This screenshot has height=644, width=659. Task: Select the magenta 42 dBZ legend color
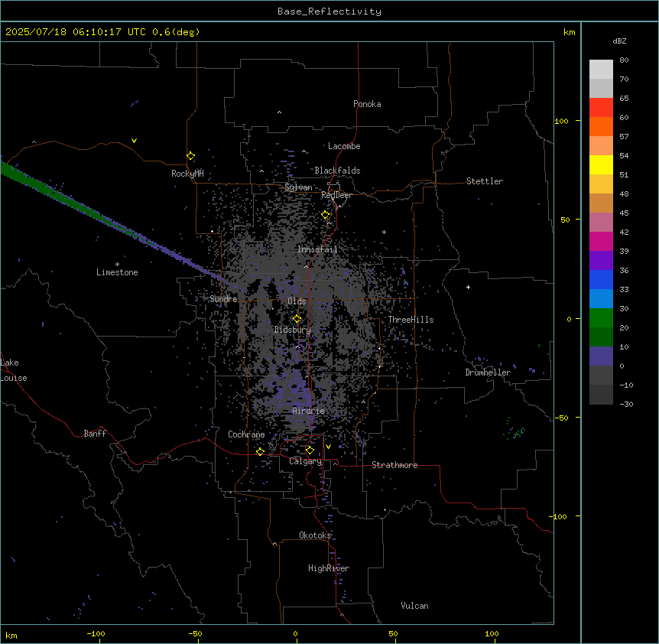601,241
